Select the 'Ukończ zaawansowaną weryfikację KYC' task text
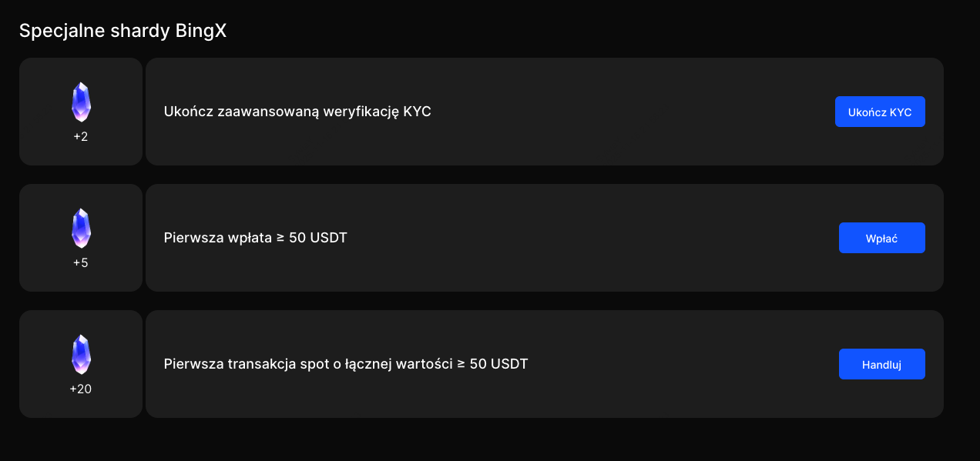The width and height of the screenshot is (980, 461). click(297, 112)
